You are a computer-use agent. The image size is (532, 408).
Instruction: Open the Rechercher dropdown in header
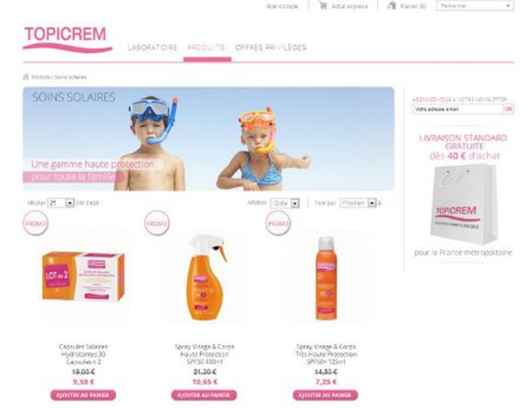pyautogui.click(x=474, y=6)
